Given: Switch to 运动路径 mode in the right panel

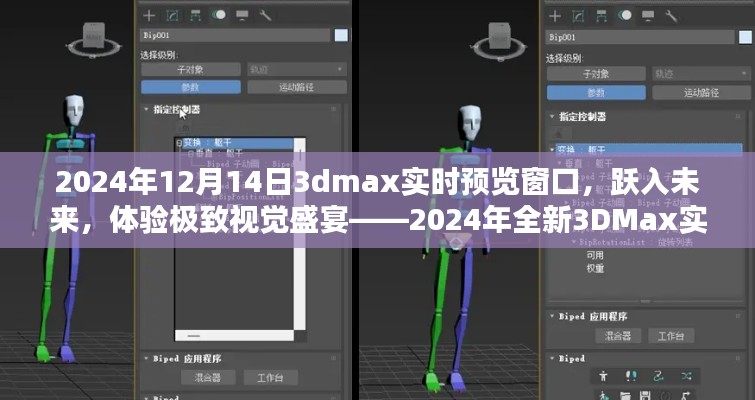Looking at the screenshot, I should (701, 92).
